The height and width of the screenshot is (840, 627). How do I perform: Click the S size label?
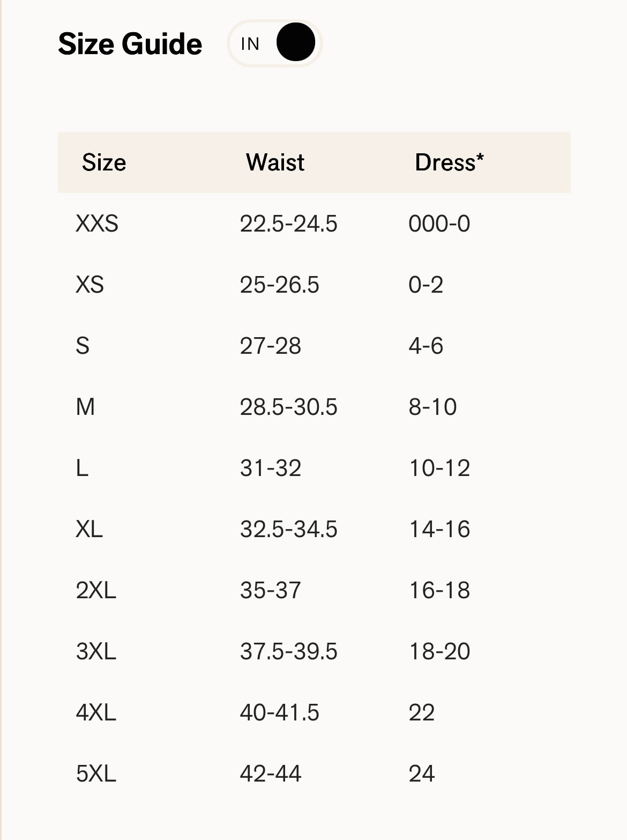(83, 346)
